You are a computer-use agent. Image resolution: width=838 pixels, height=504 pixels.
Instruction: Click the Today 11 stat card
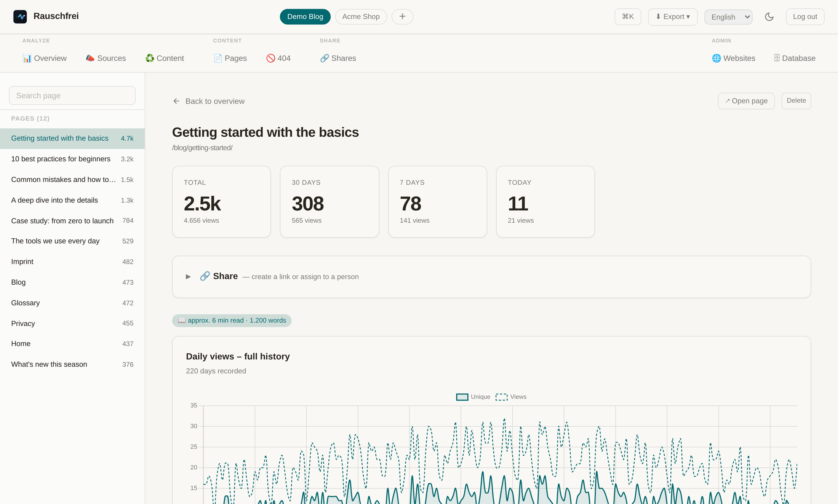click(545, 202)
